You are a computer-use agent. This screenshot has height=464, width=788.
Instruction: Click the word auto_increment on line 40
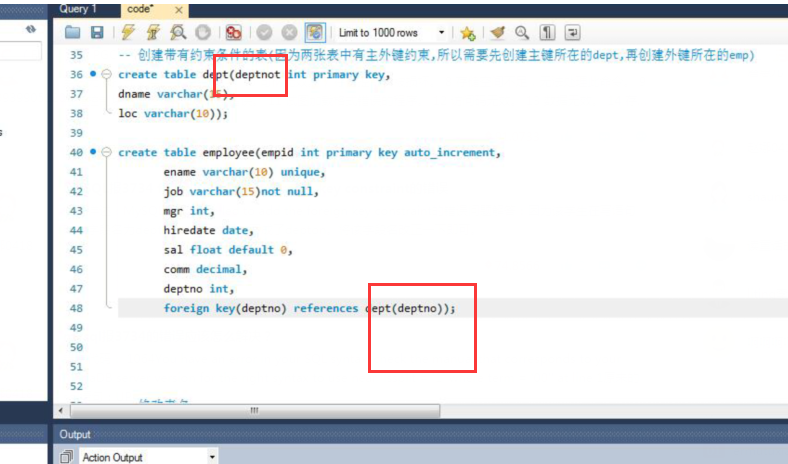[449, 152]
